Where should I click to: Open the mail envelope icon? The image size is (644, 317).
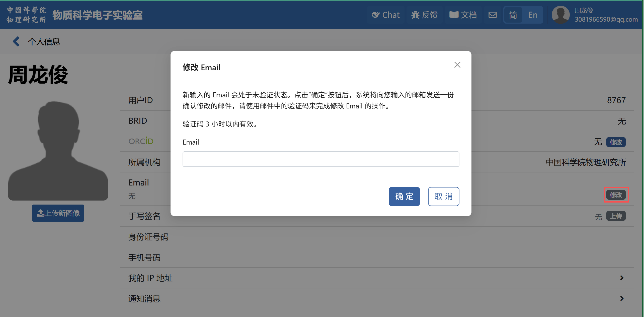[493, 15]
